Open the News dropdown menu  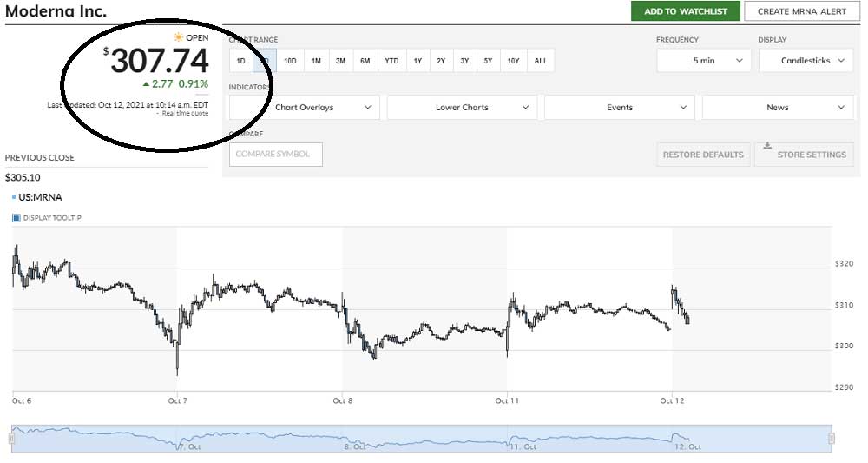click(x=778, y=108)
